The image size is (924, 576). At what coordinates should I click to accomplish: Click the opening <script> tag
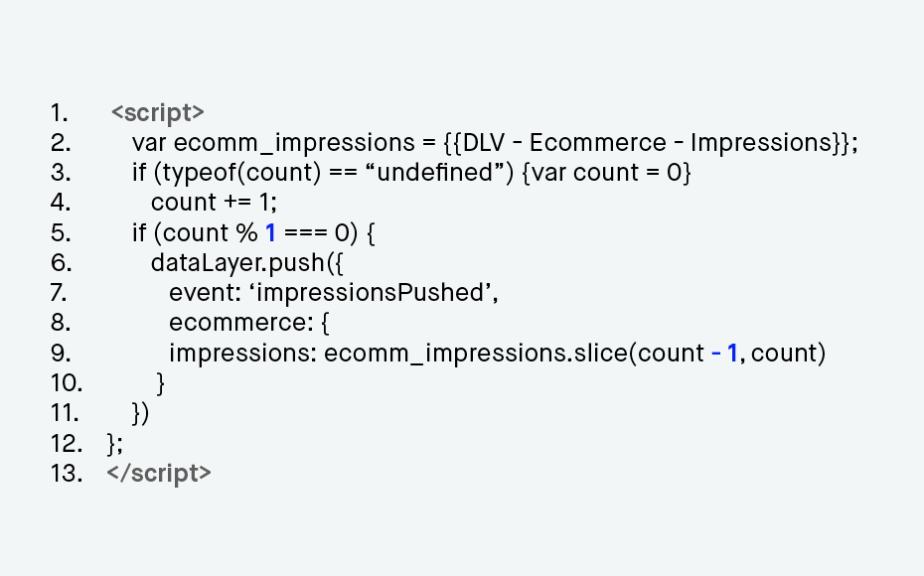coord(157,112)
